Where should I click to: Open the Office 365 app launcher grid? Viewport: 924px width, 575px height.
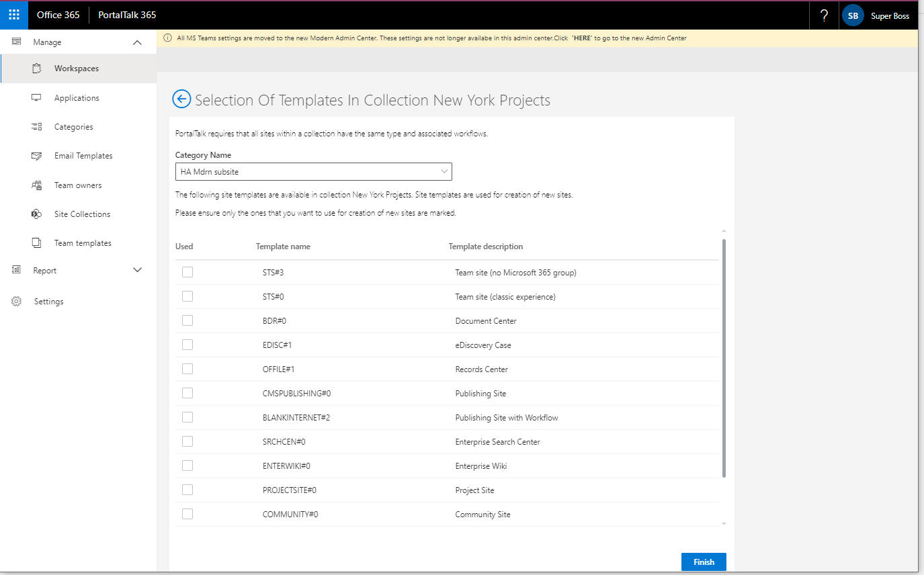click(x=14, y=15)
